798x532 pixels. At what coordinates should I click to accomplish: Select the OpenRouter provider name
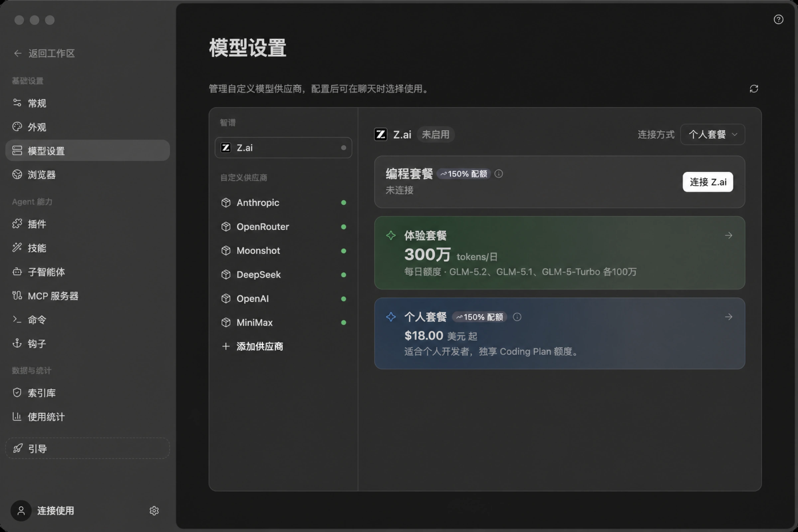click(263, 227)
